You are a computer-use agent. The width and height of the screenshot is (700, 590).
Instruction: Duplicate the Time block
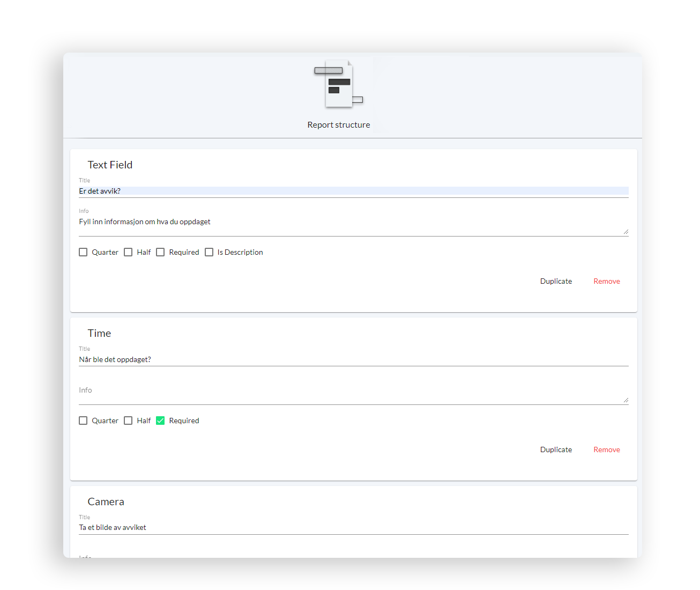[556, 449]
